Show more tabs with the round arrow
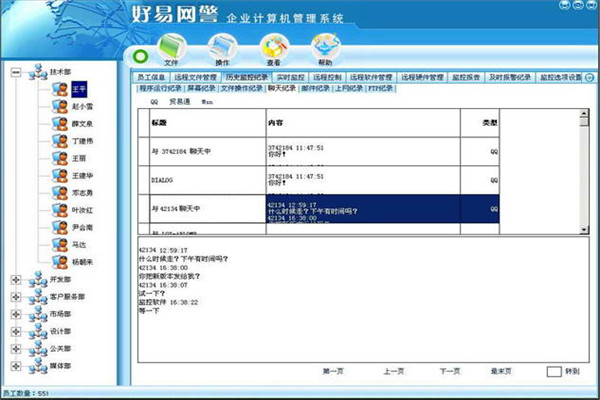The height and width of the screenshot is (400, 600). pyautogui.click(x=589, y=77)
